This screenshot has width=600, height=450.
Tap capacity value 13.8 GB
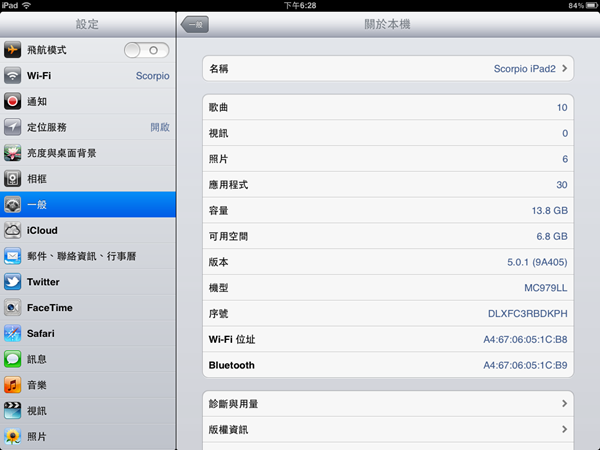[x=549, y=210]
